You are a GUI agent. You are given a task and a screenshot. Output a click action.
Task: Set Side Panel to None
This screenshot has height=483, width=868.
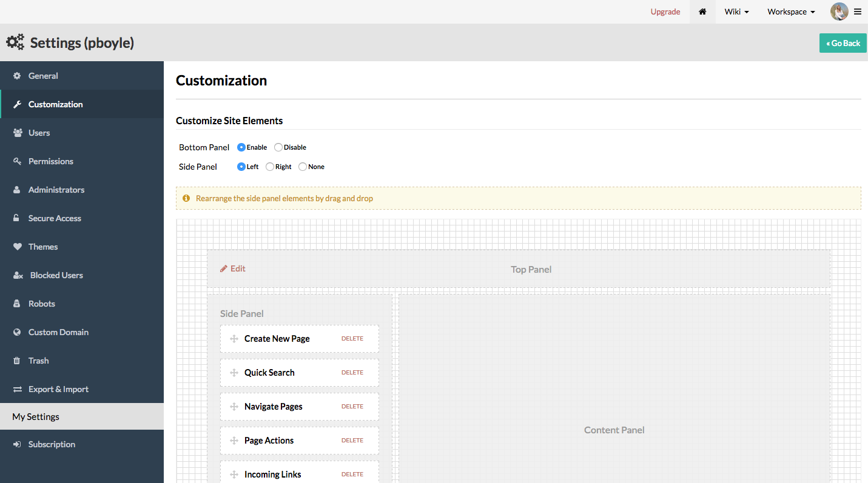point(303,167)
